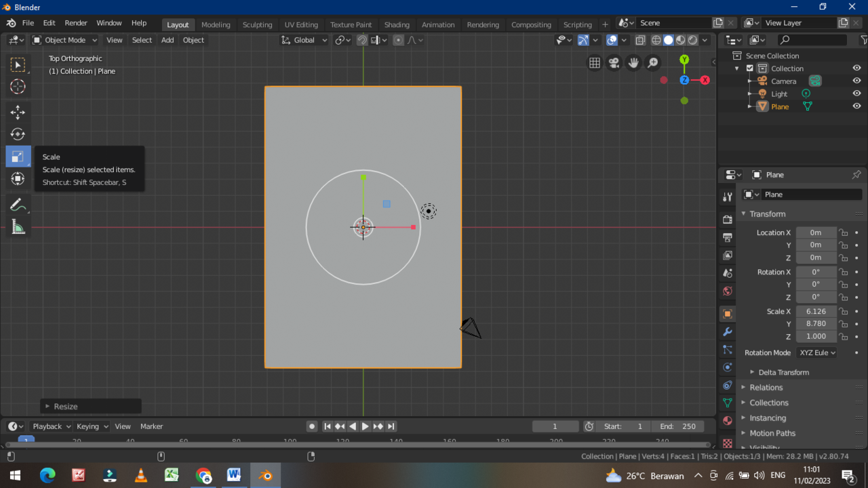
Task: Expand the Delta Transform section
Action: [x=783, y=372]
